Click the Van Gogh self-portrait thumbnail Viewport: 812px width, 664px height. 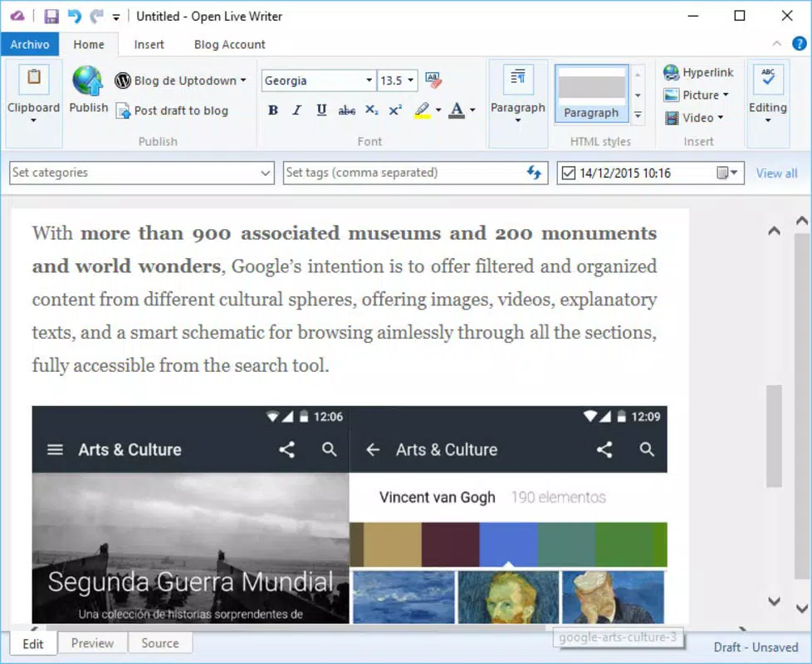pos(508,598)
